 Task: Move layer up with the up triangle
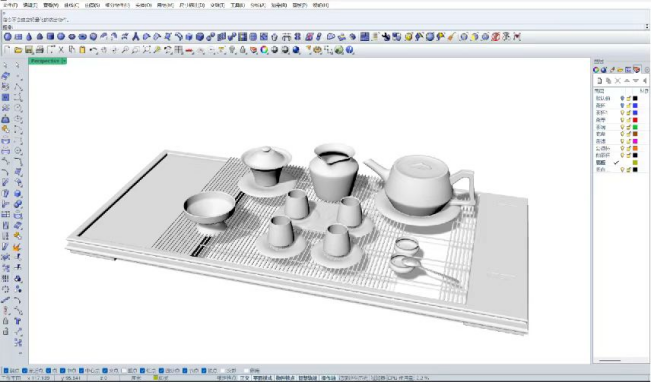click(x=627, y=81)
